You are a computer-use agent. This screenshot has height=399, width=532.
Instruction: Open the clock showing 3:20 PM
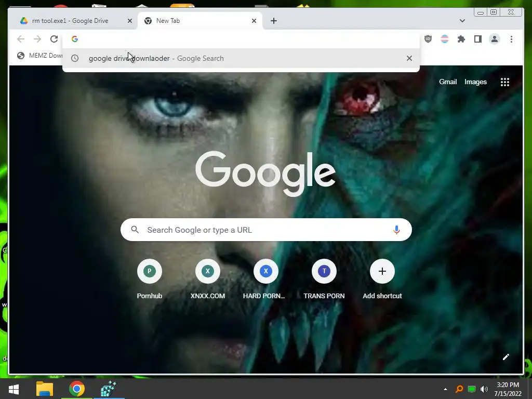pos(508,389)
